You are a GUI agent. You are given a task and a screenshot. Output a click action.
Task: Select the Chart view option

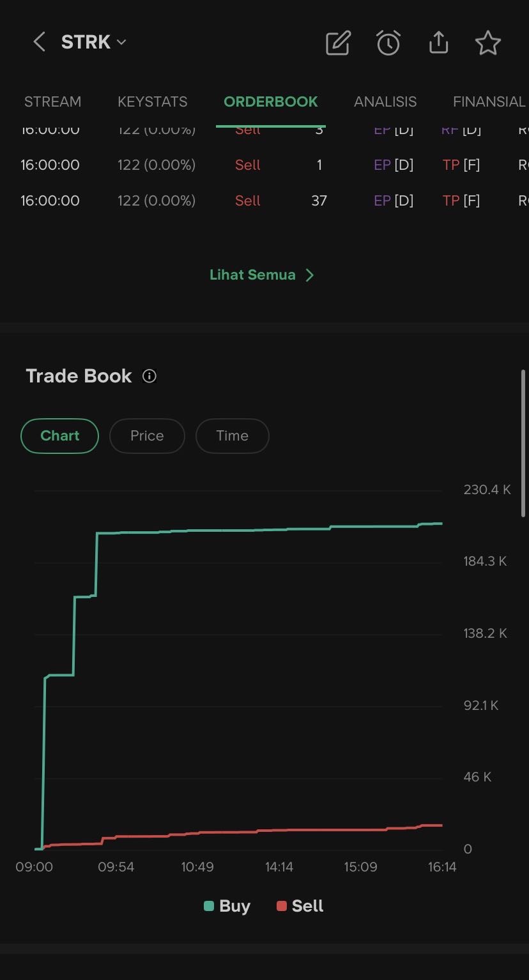point(60,436)
